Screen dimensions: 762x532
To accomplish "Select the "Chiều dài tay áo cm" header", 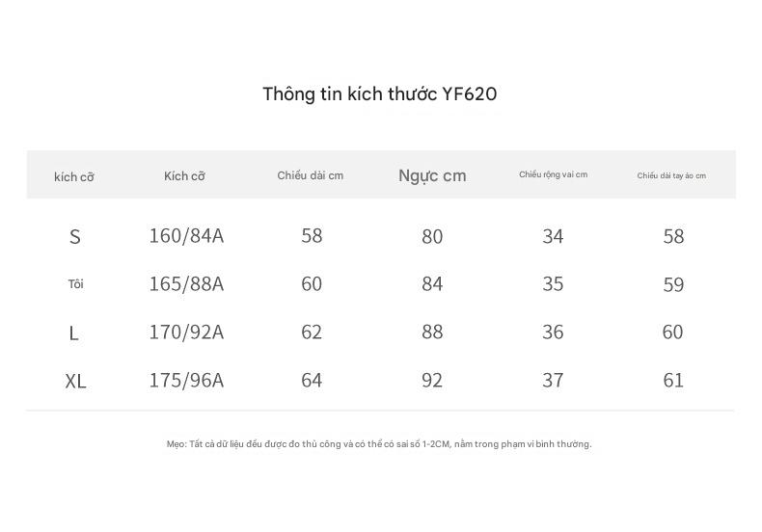I will coord(671,175).
